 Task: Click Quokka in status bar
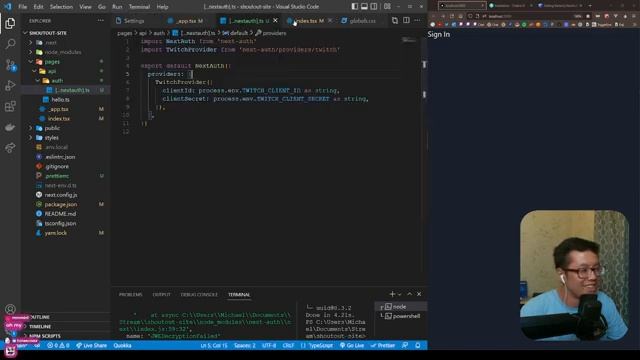122,345
